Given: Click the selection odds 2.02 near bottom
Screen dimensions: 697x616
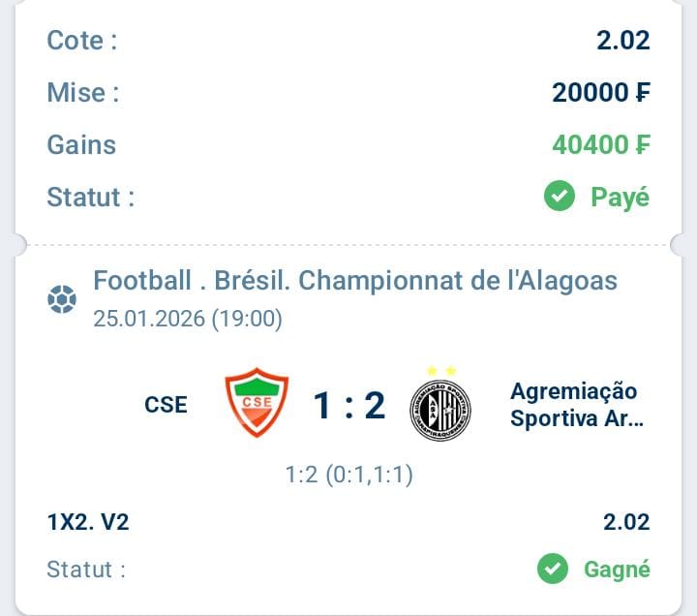Looking at the screenshot, I should coord(625,523).
